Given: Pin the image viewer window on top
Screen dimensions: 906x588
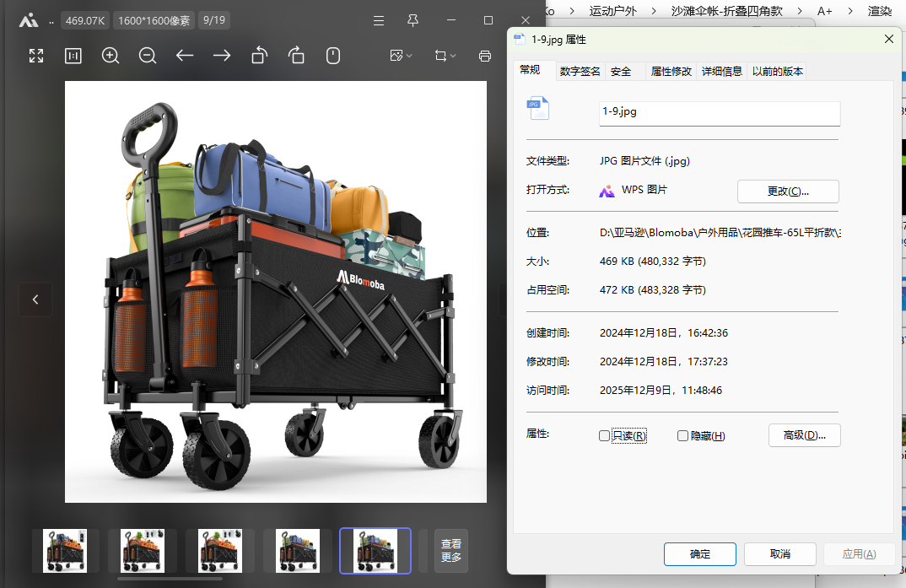Looking at the screenshot, I should coord(413,20).
